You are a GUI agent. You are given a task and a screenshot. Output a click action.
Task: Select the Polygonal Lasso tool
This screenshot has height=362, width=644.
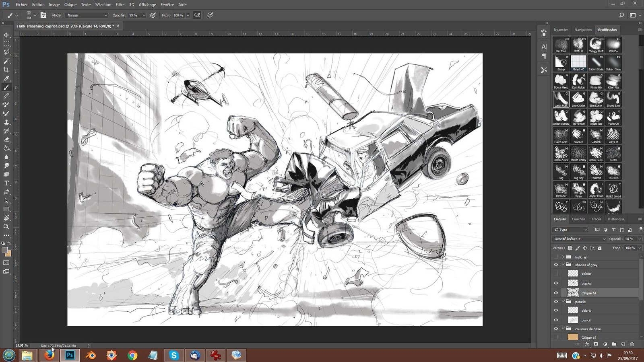pyautogui.click(x=6, y=52)
